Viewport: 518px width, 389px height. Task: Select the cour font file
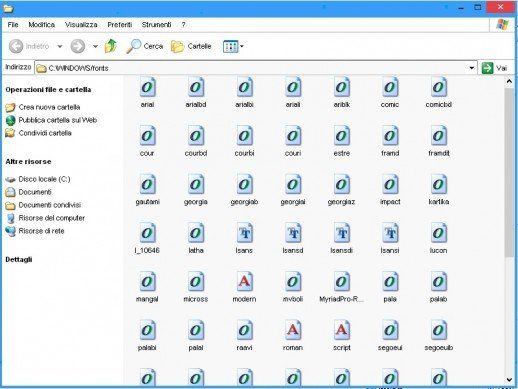click(147, 141)
